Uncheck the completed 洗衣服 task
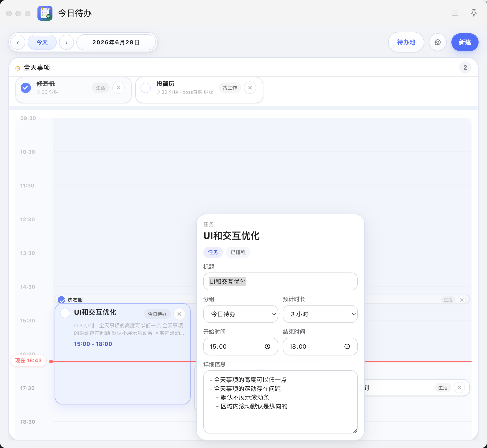Image resolution: width=487 pixels, height=448 pixels. click(61, 300)
